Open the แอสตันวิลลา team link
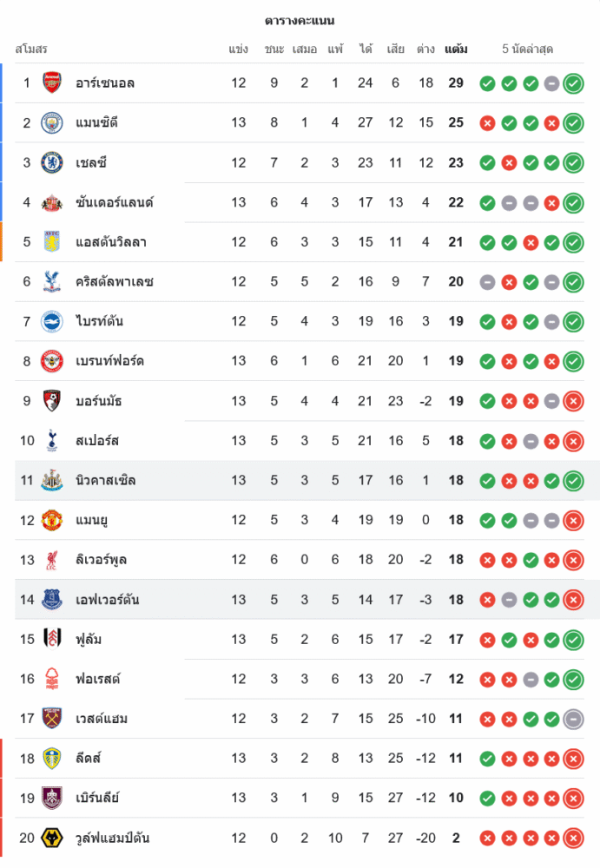 tap(110, 242)
